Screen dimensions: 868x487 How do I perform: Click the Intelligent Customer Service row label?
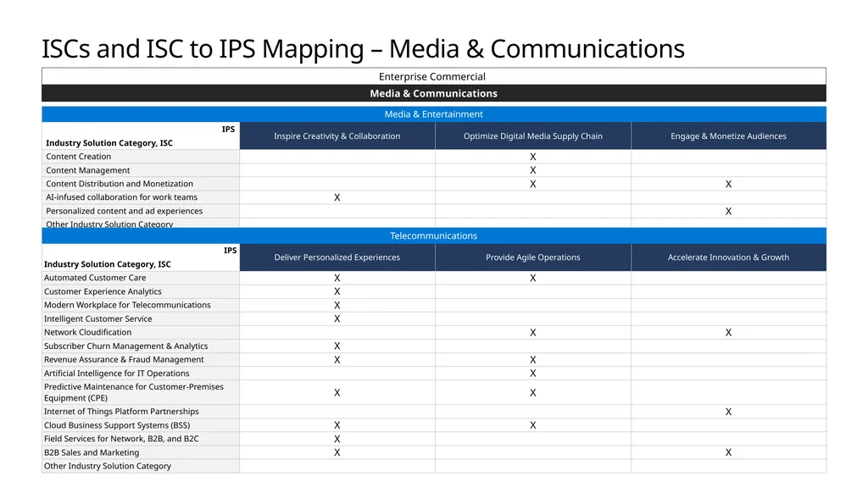tap(98, 318)
